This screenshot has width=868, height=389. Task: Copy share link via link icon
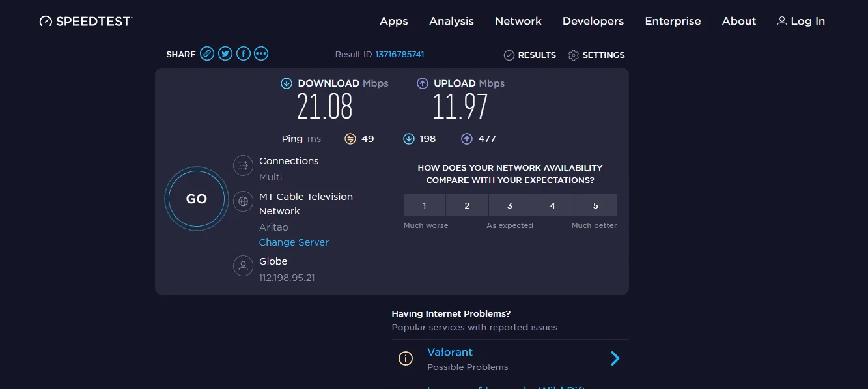pyautogui.click(x=207, y=54)
